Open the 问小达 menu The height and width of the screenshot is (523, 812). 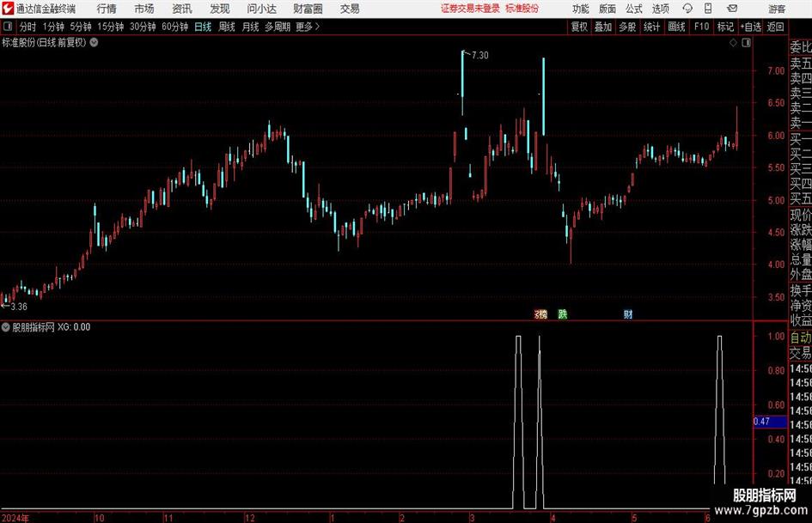click(261, 9)
